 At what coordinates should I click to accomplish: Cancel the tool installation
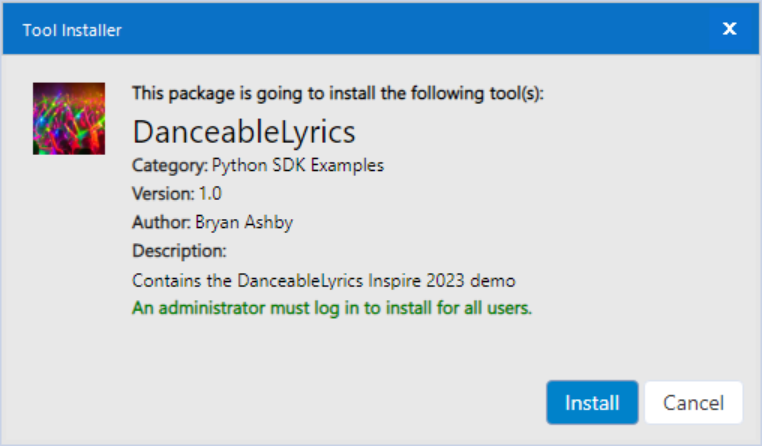click(x=693, y=403)
